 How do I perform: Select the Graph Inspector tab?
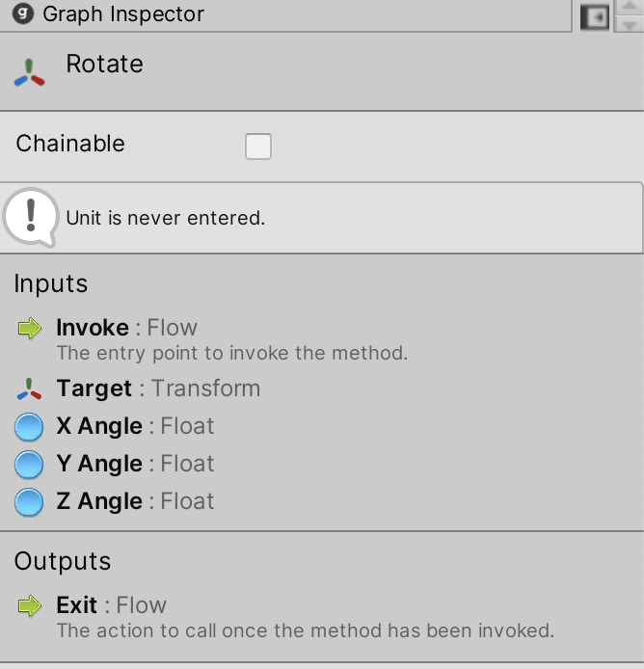coord(123,14)
